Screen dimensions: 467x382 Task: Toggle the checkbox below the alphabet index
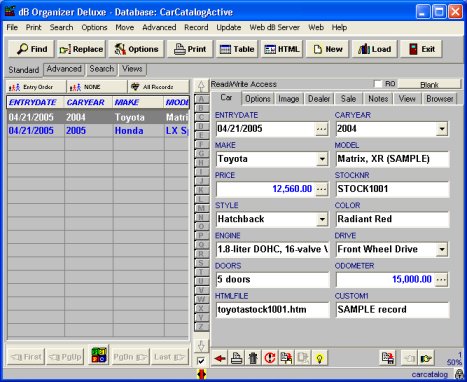[x=201, y=361]
